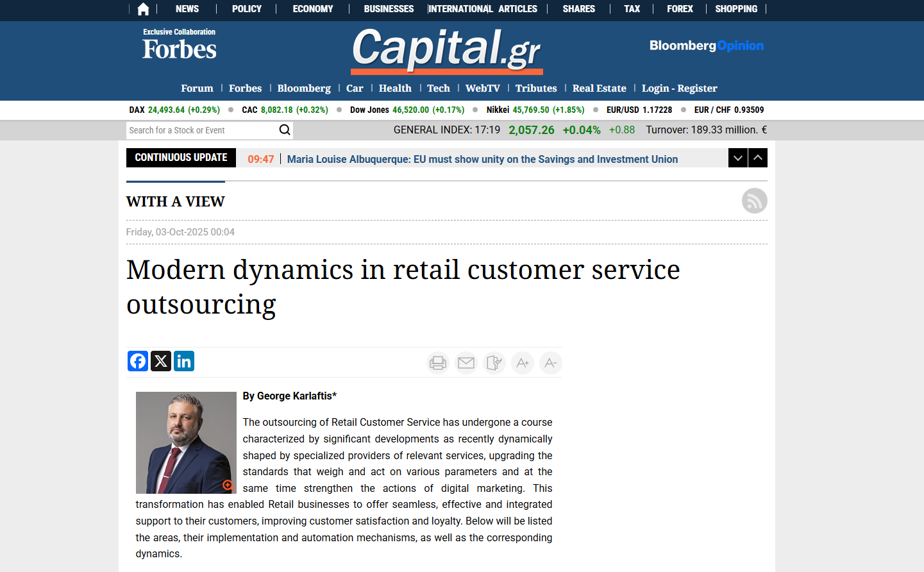Image resolution: width=924 pixels, height=572 pixels.
Task: Show next continuous update with down chevron
Action: pos(738,158)
